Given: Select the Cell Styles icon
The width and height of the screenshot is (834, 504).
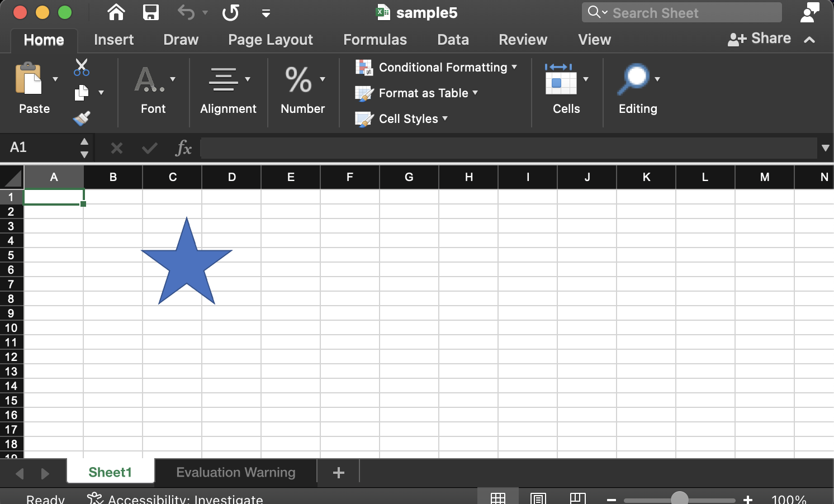Looking at the screenshot, I should (x=364, y=118).
